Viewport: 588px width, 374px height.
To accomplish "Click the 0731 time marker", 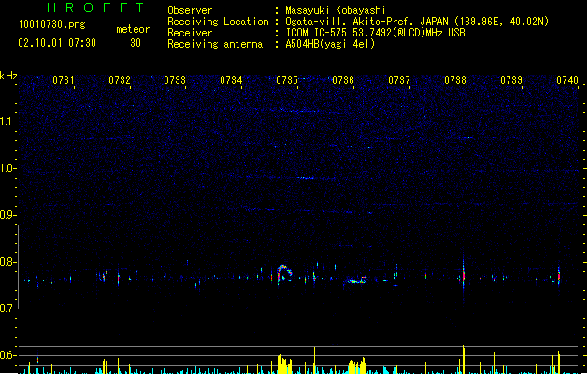I will pyautogui.click(x=63, y=80).
